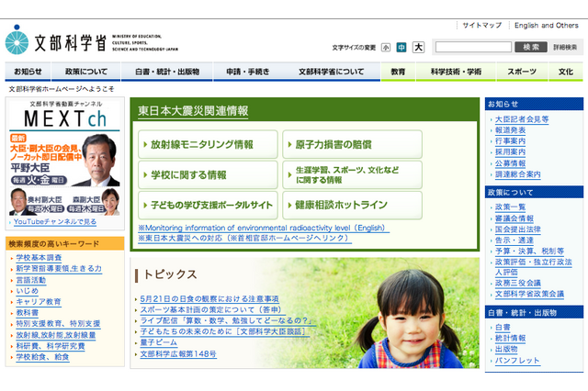This screenshot has height=391, width=588.
Task: Open keyword link 言語活動
Action: click(30, 280)
